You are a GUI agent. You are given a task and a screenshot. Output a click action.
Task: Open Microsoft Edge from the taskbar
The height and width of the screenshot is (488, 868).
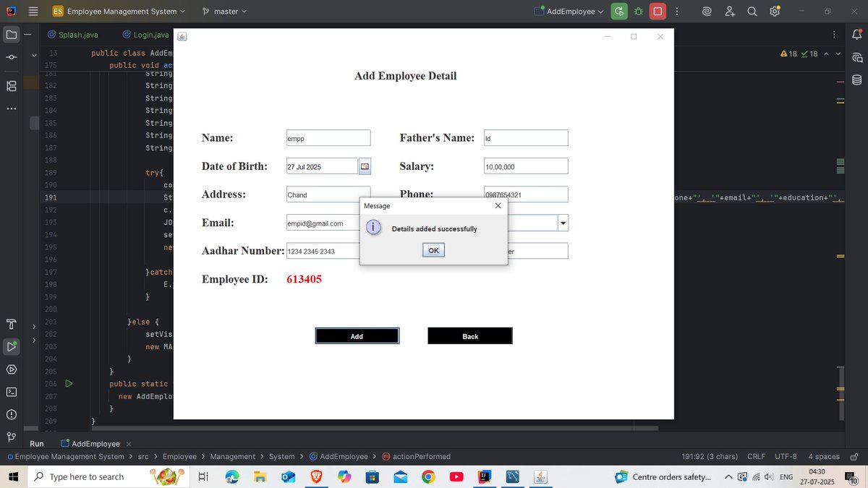(232, 477)
